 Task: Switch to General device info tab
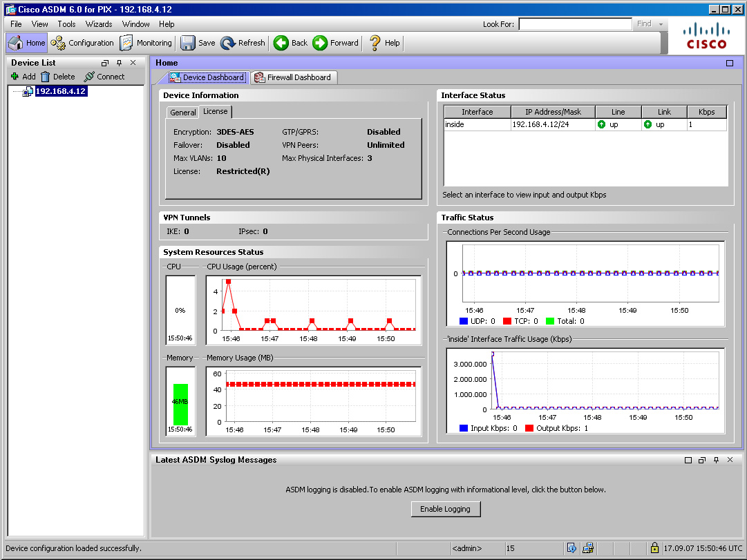183,113
